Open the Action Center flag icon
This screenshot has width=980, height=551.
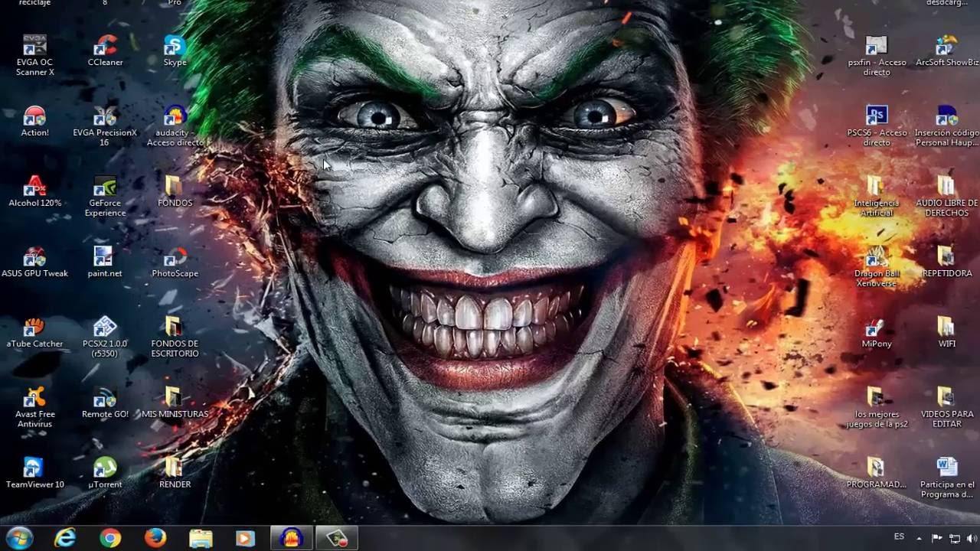click(936, 539)
